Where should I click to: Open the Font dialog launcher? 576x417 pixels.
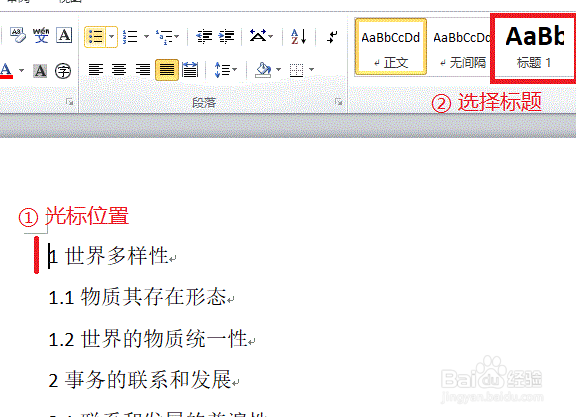tap(69, 102)
